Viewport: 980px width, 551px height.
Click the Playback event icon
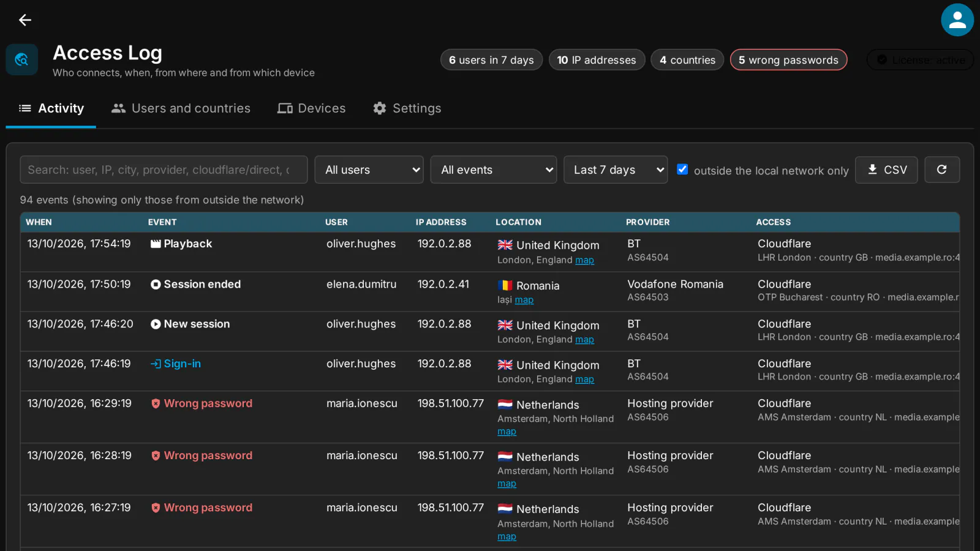click(156, 244)
